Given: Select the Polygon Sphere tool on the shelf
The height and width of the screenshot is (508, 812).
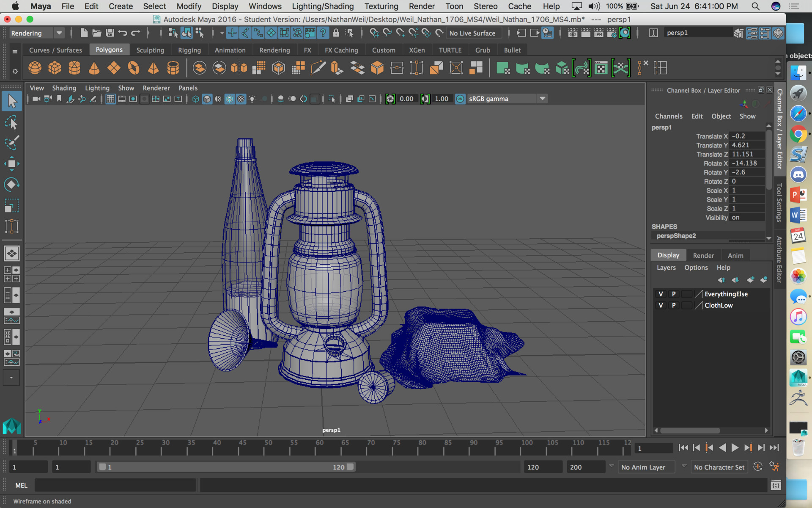Looking at the screenshot, I should pyautogui.click(x=35, y=68).
